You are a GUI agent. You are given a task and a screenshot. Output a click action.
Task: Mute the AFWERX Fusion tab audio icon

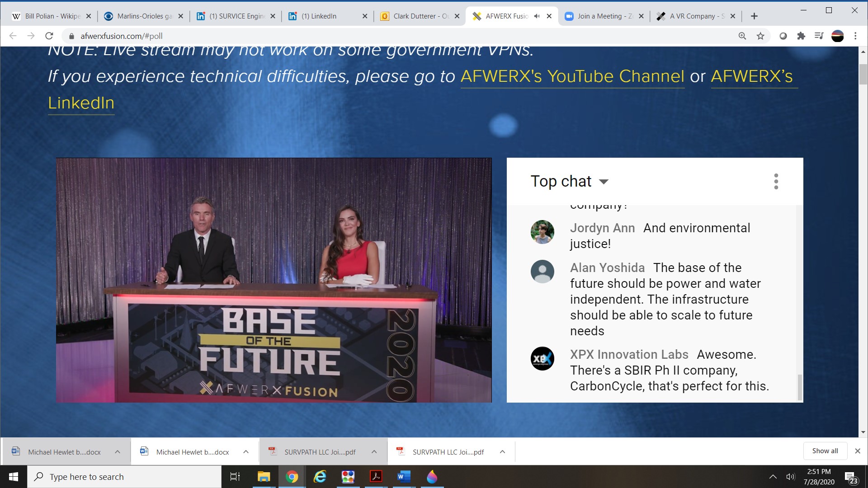(537, 16)
